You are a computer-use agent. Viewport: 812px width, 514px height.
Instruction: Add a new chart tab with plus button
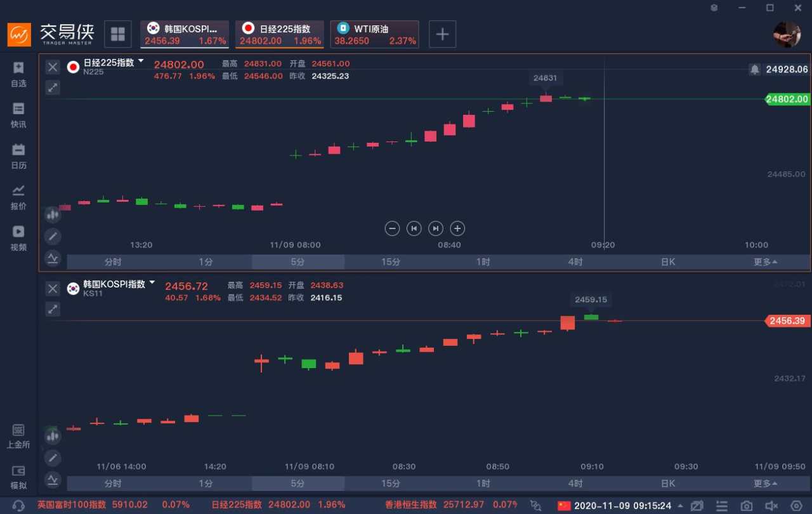tap(443, 34)
